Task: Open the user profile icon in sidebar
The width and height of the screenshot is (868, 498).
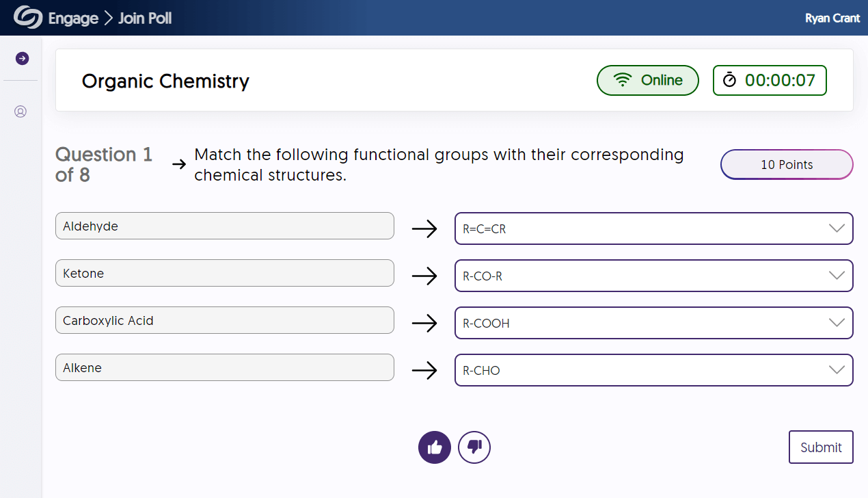Action: tap(21, 111)
